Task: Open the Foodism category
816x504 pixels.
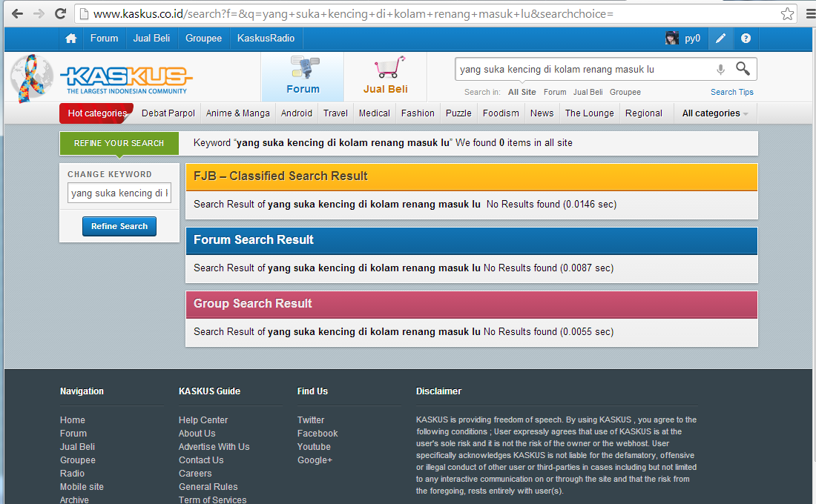Action: pyautogui.click(x=501, y=113)
